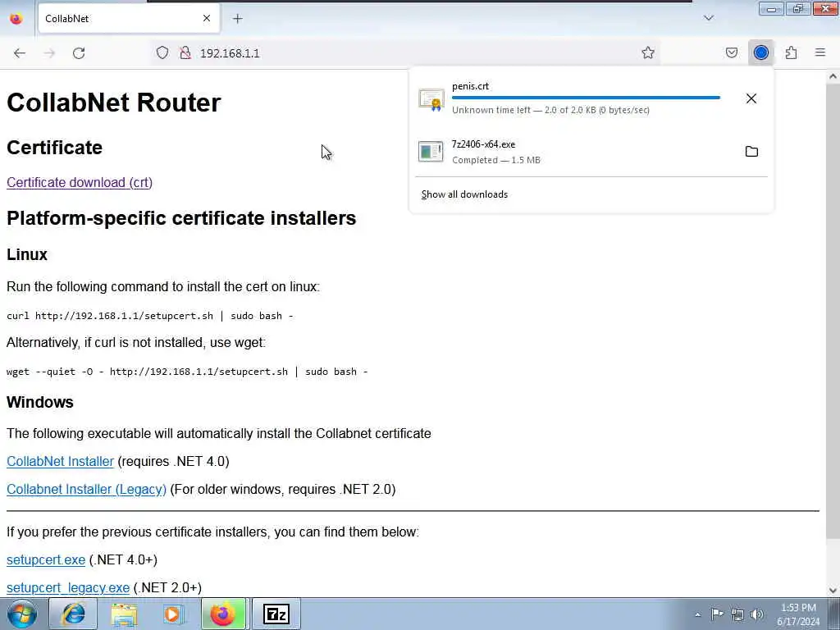Open a new tab with plus
Image resolution: width=840 pixels, height=630 pixels.
coord(237,19)
